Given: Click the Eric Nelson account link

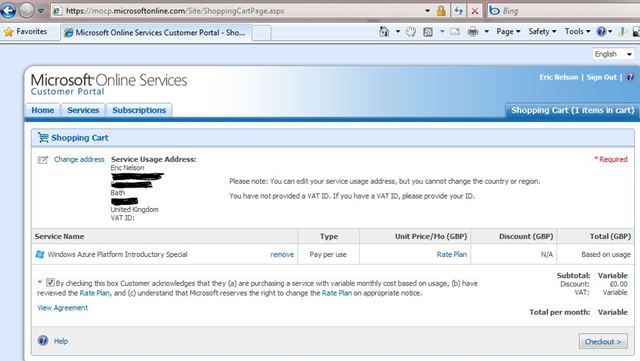Looking at the screenshot, I should pos(559,77).
